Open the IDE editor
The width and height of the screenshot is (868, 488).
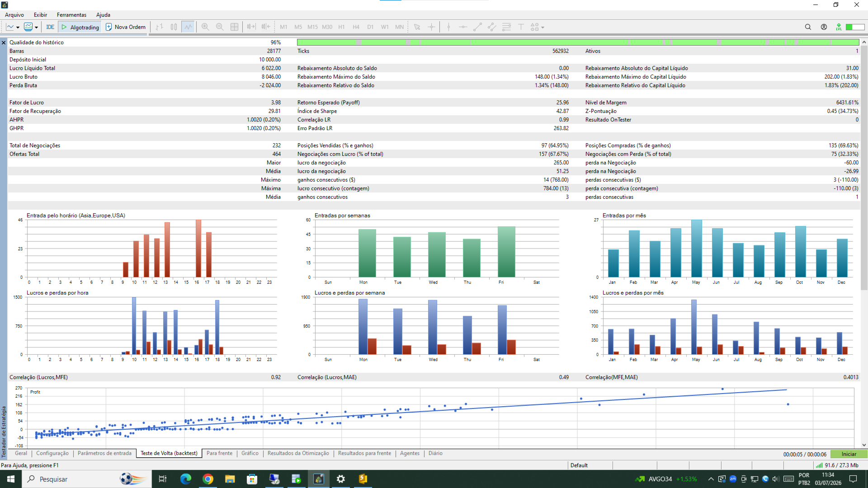(50, 27)
